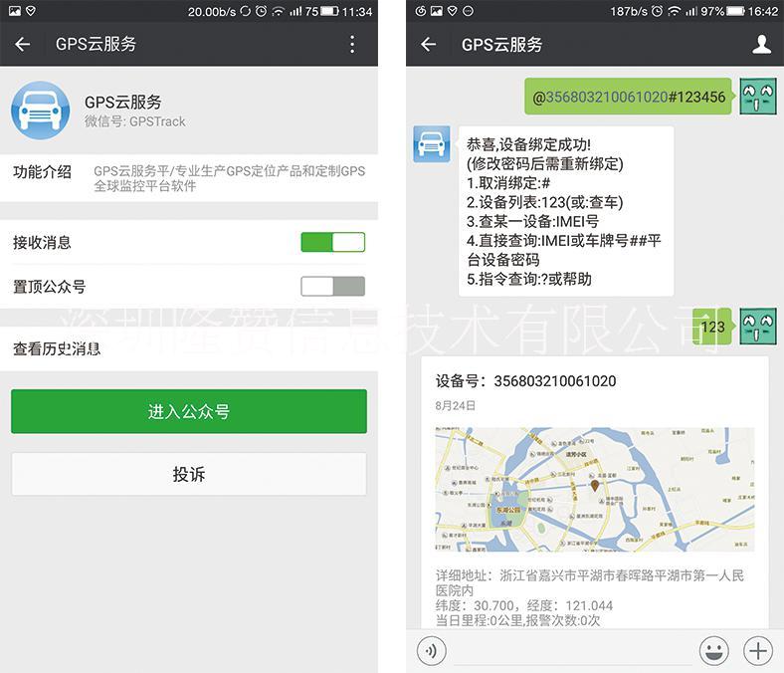Tap the car avatar beside binding reply
The width and height of the screenshot is (784, 673).
click(432, 144)
